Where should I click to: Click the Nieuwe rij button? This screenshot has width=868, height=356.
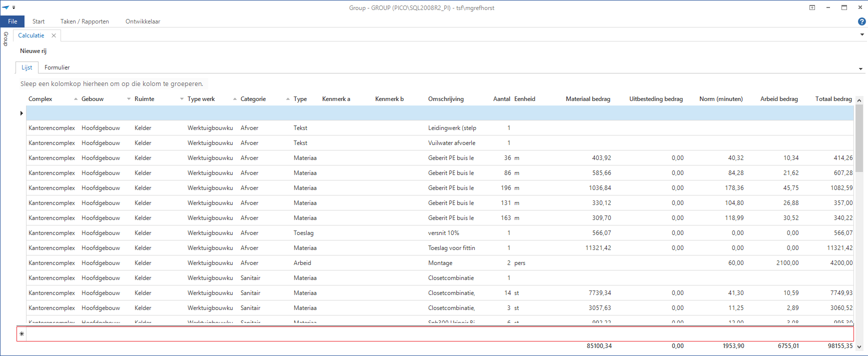[33, 51]
